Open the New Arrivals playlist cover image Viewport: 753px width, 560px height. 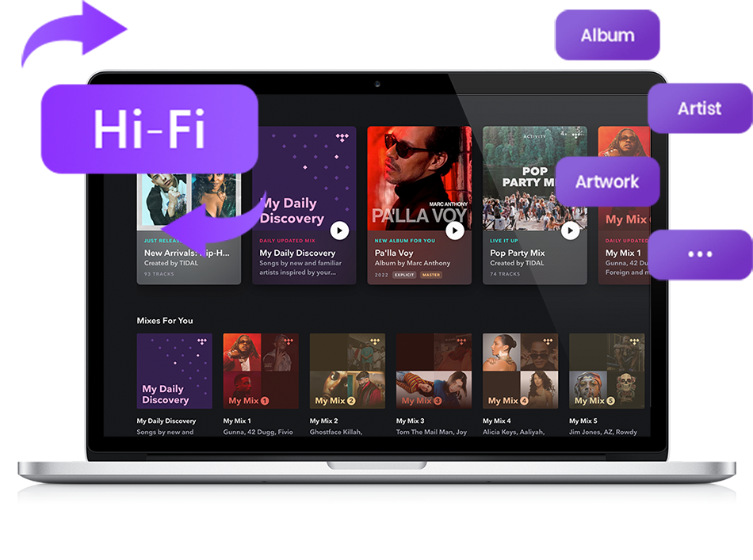189,200
